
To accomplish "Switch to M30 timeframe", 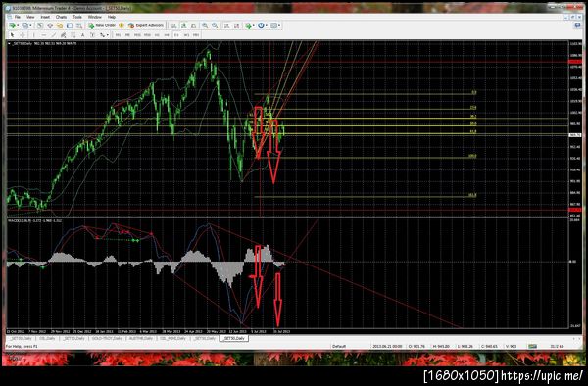I will tap(147, 35).
